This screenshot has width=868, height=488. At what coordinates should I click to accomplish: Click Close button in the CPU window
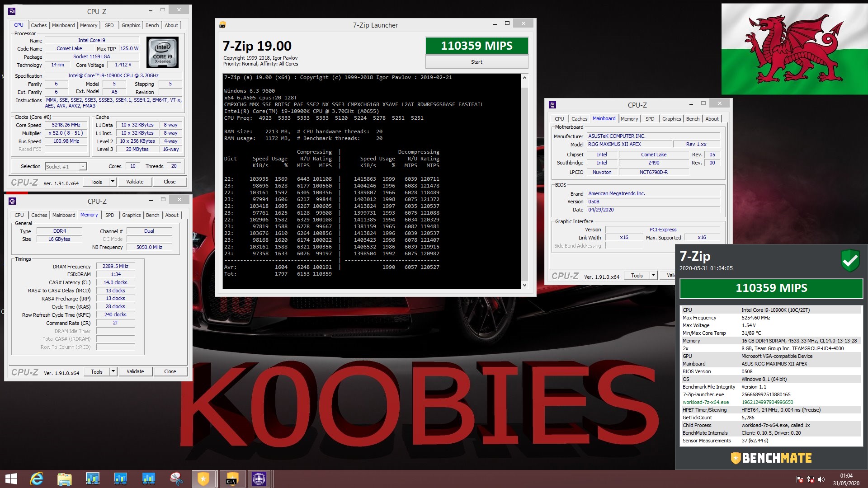[x=170, y=182]
